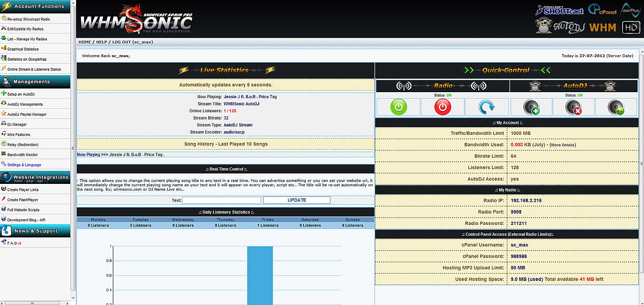Click the WHMSonic logo

point(136,20)
